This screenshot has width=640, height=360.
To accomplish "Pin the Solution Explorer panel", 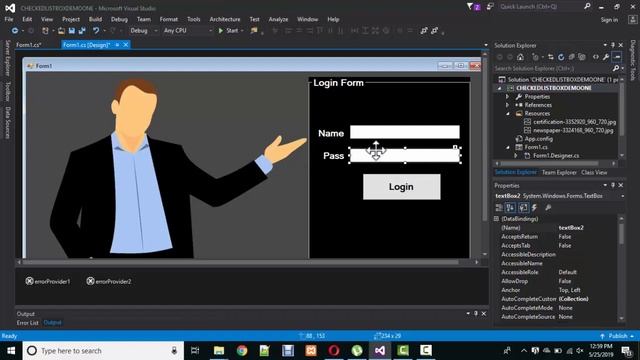I will click(613, 45).
